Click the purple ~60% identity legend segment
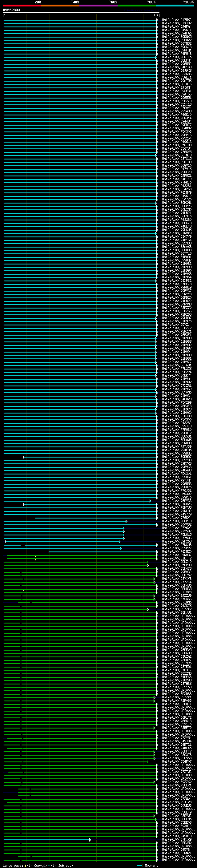This screenshot has height=868, width=197. [99, 6]
